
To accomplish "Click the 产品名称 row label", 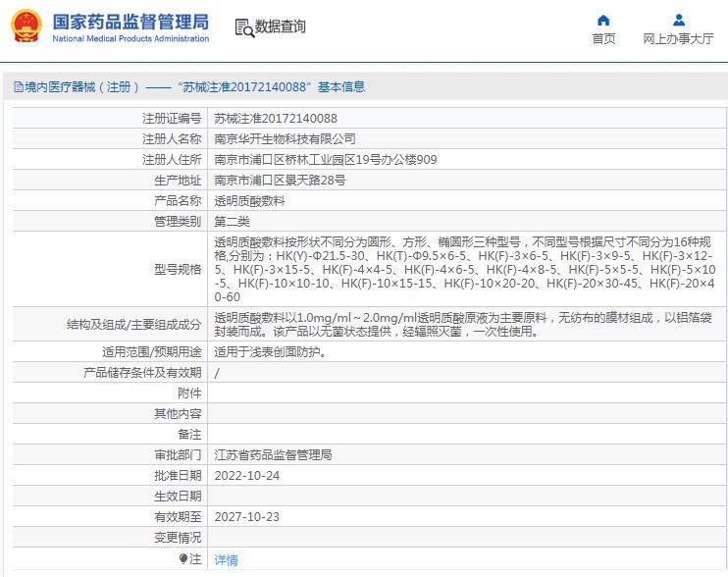I will pyautogui.click(x=178, y=201).
